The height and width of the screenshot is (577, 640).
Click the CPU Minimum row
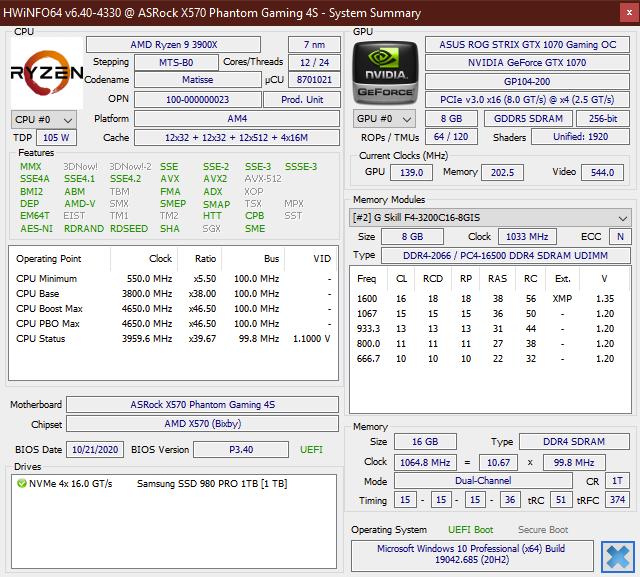coord(173,279)
